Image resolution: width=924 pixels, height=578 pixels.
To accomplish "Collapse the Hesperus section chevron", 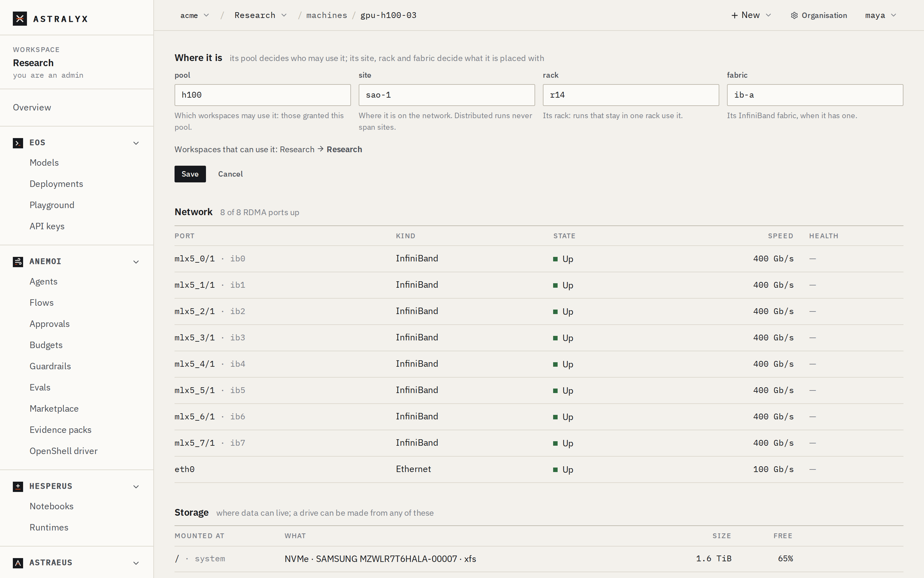I will 136,486.
